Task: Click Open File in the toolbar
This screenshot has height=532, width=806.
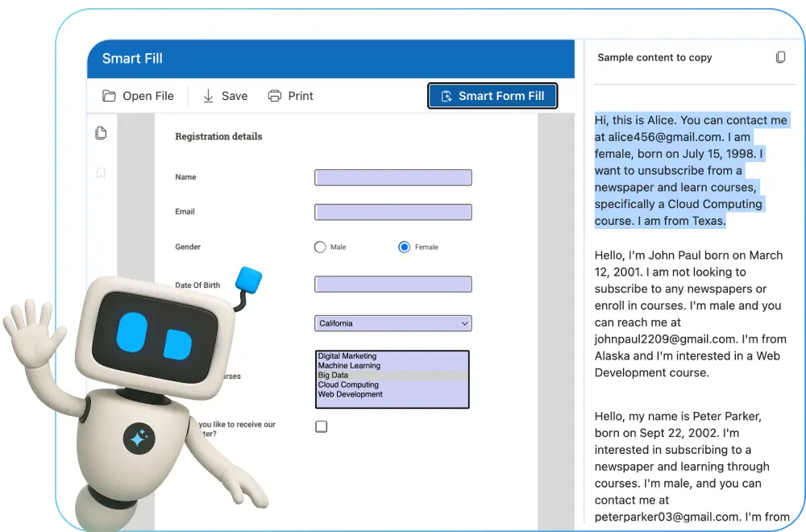Action: (x=148, y=95)
